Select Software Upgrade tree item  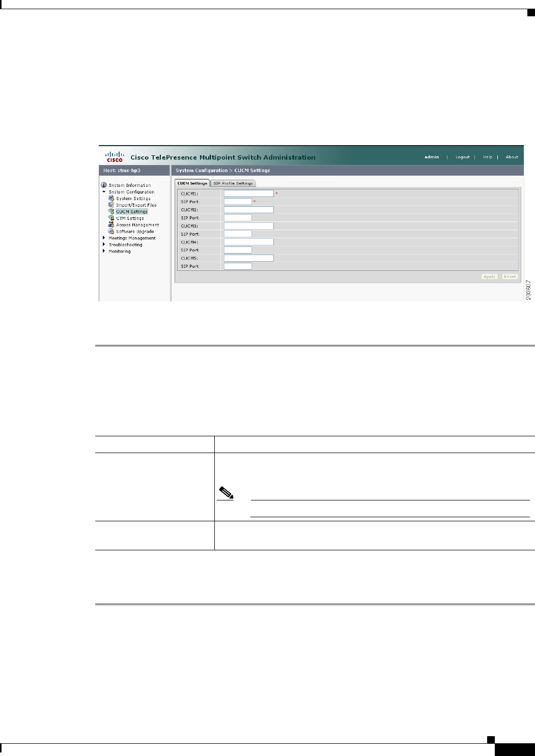pyautogui.click(x=135, y=232)
